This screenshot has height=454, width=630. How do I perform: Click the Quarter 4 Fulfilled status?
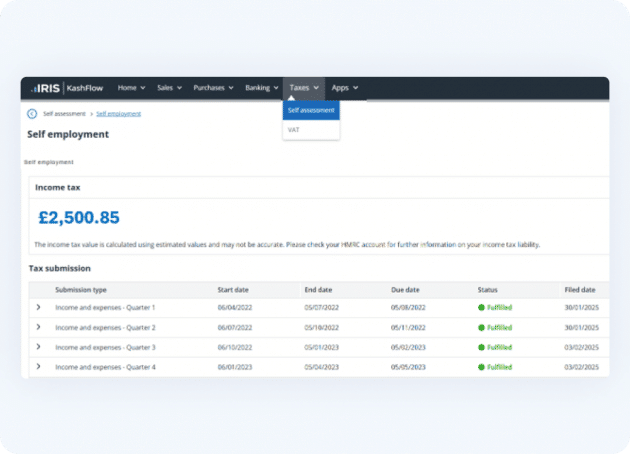495,367
